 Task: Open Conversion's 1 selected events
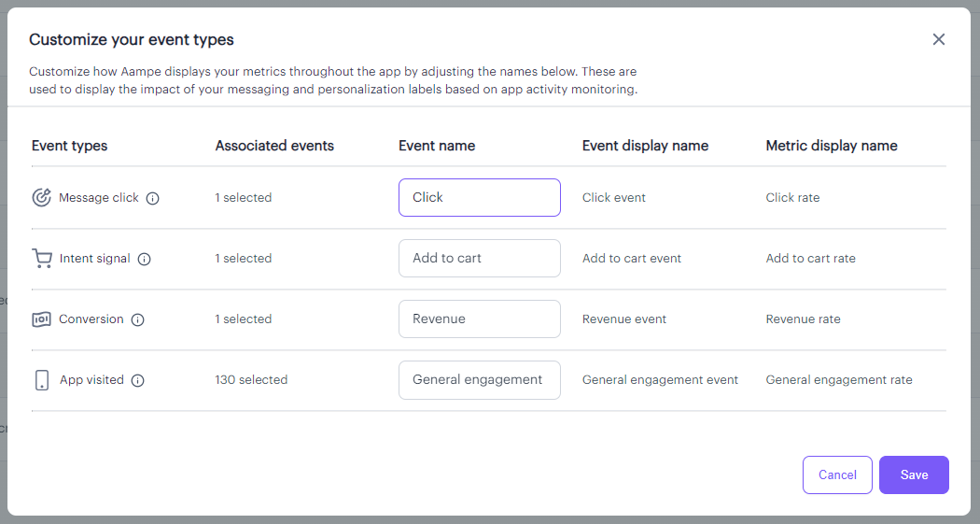243,319
